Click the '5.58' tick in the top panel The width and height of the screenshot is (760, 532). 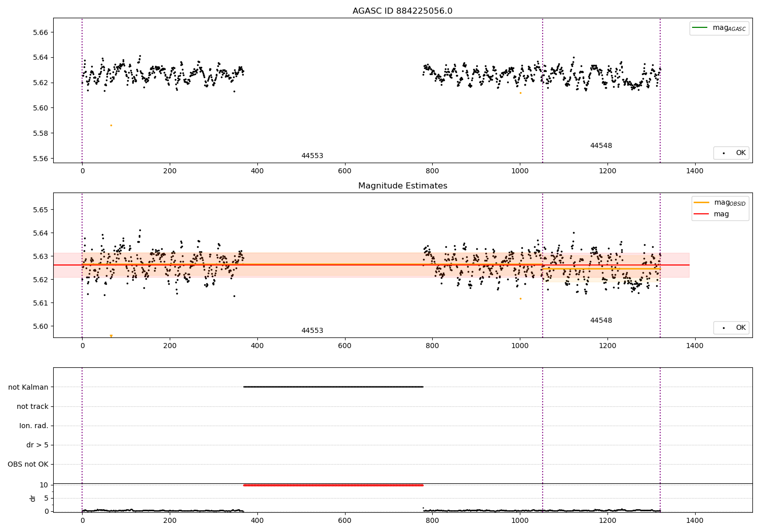click(40, 133)
